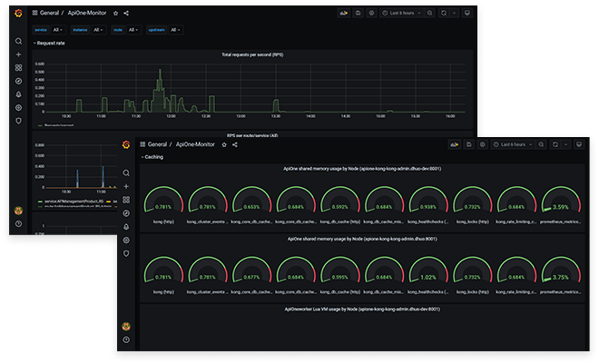Click Add panel icon in front window toolbar

[x=454, y=144]
